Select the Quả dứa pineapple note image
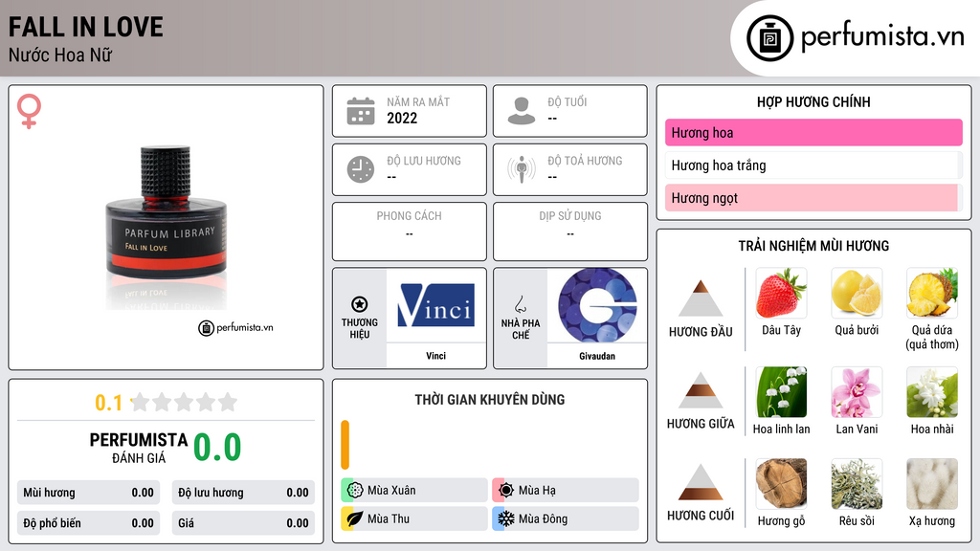Image resolution: width=980 pixels, height=551 pixels. [932, 293]
